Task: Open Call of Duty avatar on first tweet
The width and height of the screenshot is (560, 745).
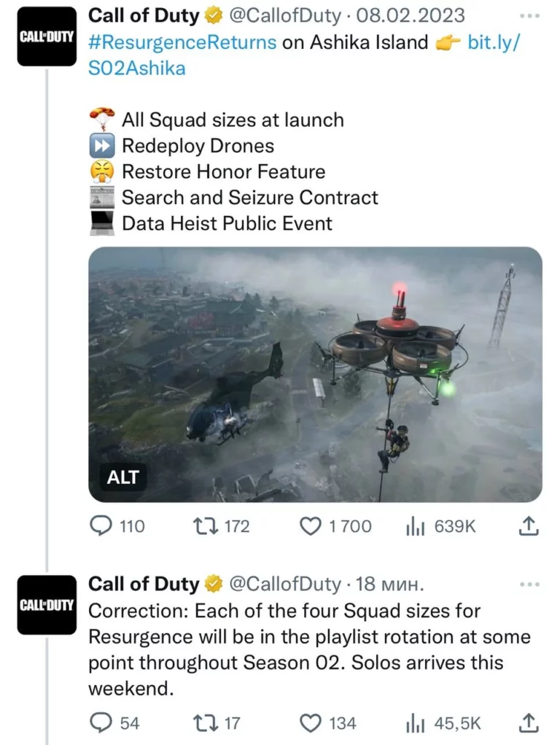Action: pyautogui.click(x=47, y=36)
